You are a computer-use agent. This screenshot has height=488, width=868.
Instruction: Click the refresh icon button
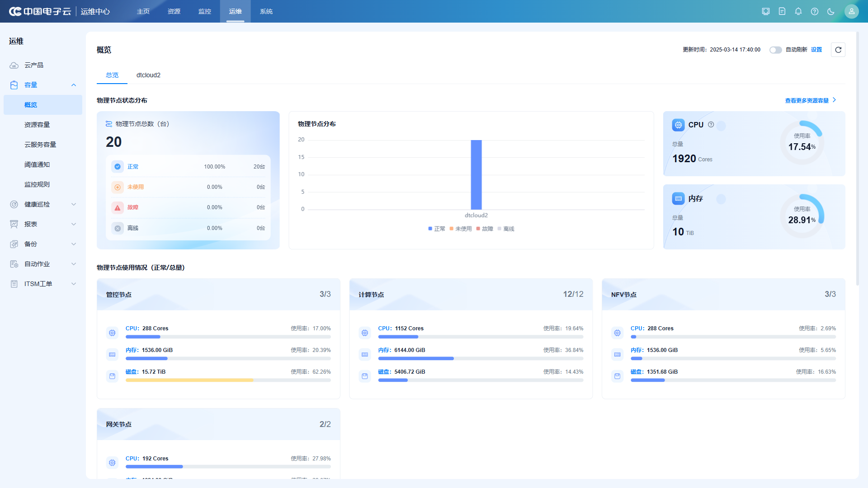(x=838, y=50)
